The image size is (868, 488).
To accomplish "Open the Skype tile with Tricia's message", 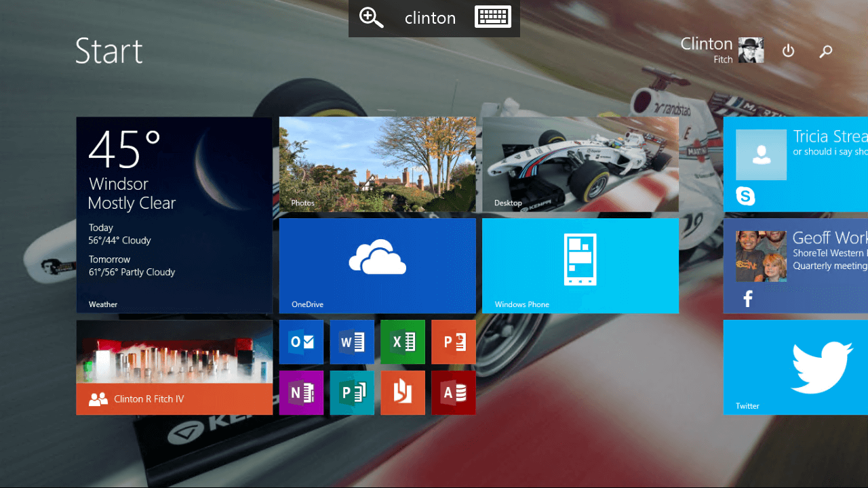I will pyautogui.click(x=795, y=164).
